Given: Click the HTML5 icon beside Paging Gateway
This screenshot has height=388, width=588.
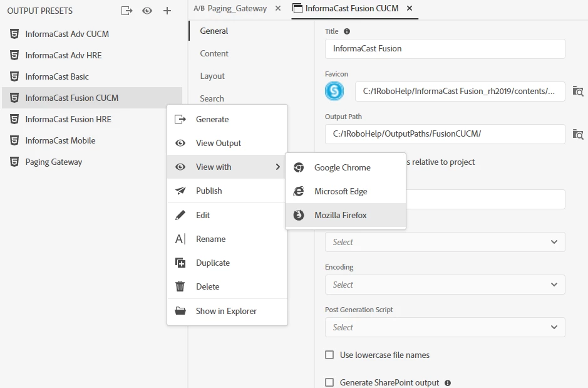Looking at the screenshot, I should coord(14,162).
